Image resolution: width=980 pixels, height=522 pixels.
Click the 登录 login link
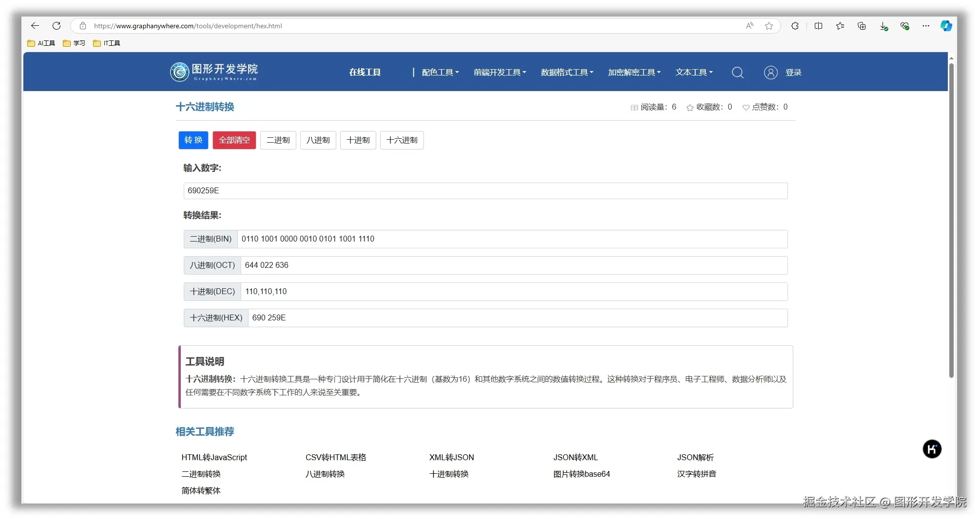click(793, 73)
